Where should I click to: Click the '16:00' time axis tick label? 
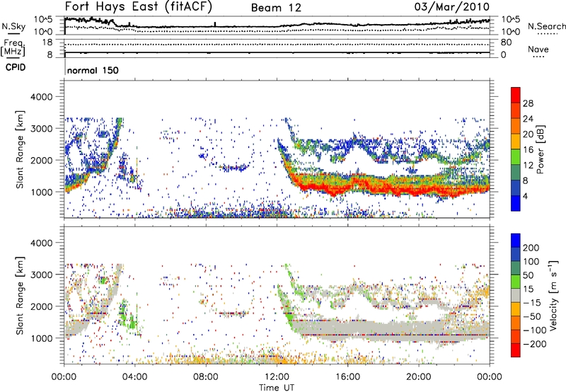point(347,377)
